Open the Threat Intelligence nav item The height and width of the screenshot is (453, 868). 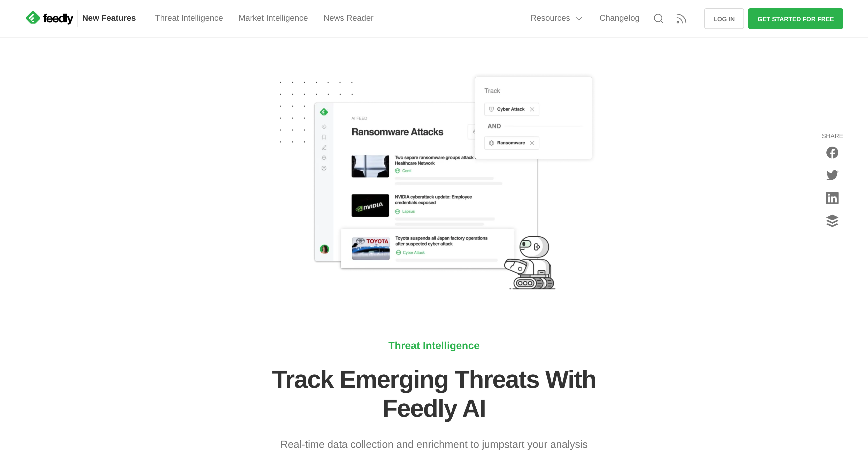click(189, 18)
